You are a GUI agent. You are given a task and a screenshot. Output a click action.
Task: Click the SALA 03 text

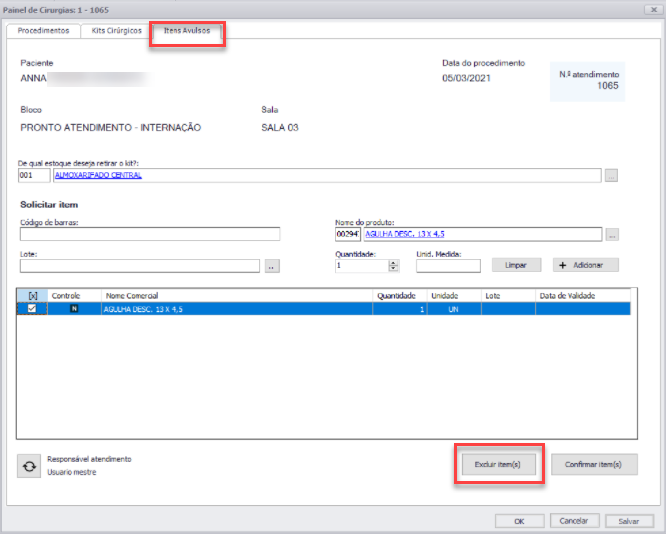tap(280, 127)
